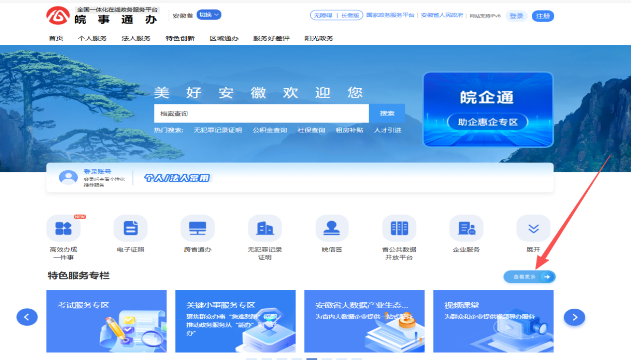Image resolution: width=631 pixels, height=364 pixels.
Task: Open the 国家政务服务平台 link
Action: pos(390,15)
